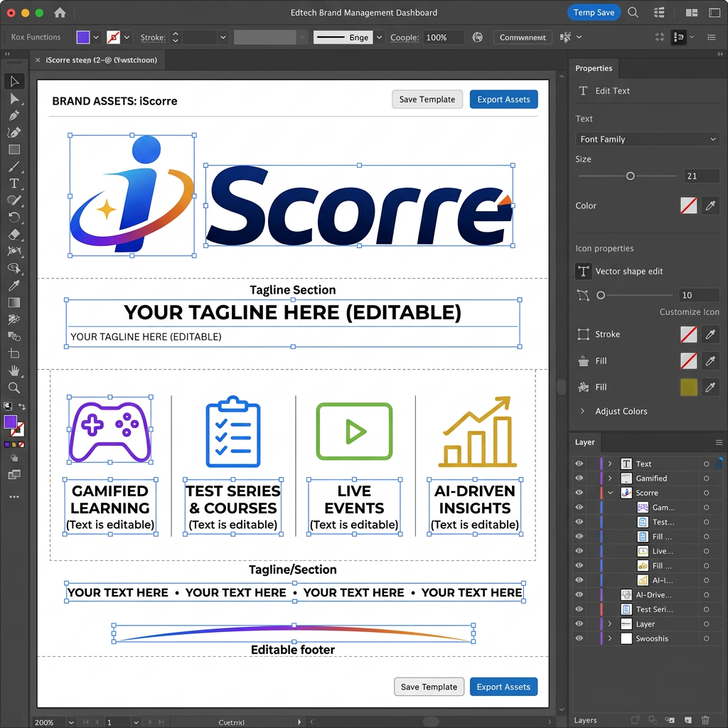Select the Hand tool
Image resolution: width=728 pixels, height=728 pixels.
(14, 370)
